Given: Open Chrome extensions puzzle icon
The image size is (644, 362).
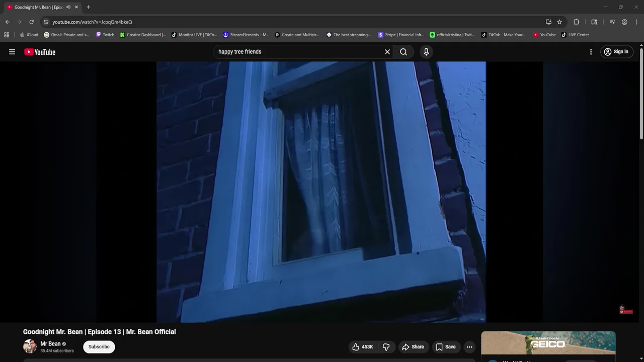Looking at the screenshot, I should click(577, 22).
